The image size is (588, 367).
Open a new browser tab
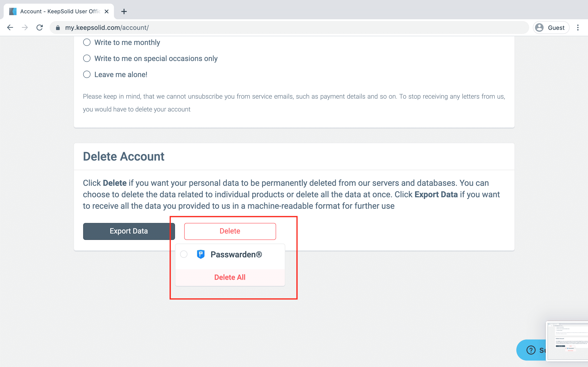tap(124, 11)
